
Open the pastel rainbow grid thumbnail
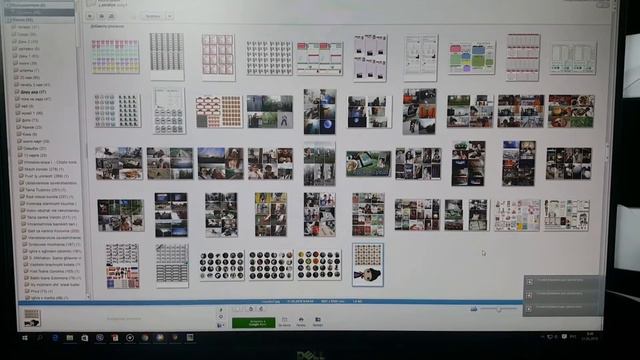[116, 57]
